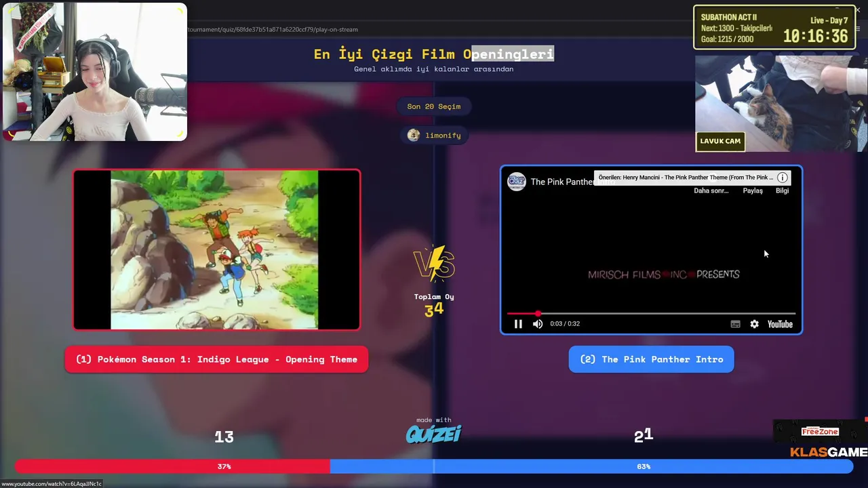Viewport: 868px width, 488px height.
Task: Open the Bilgi info option
Action: [783, 190]
